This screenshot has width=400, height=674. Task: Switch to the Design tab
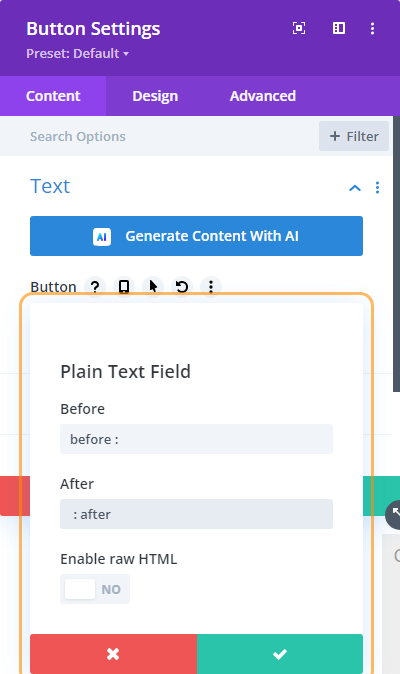155,96
